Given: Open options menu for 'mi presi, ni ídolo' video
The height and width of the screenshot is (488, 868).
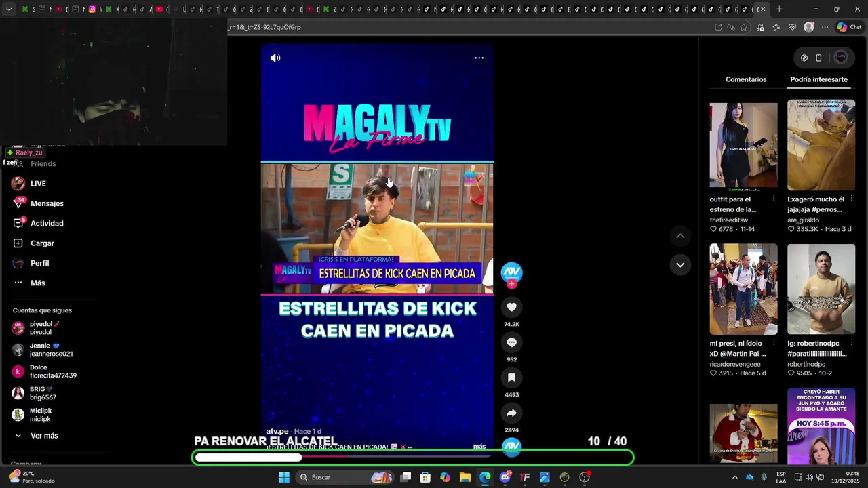Looking at the screenshot, I should coord(774,343).
